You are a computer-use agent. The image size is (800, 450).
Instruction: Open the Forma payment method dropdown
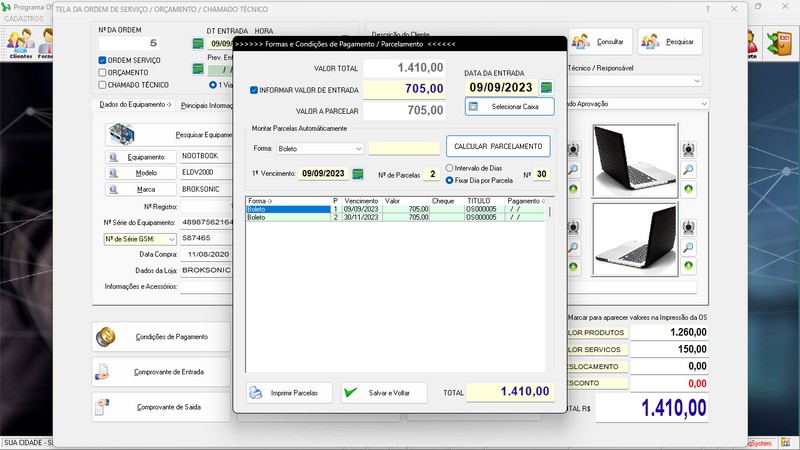point(358,149)
